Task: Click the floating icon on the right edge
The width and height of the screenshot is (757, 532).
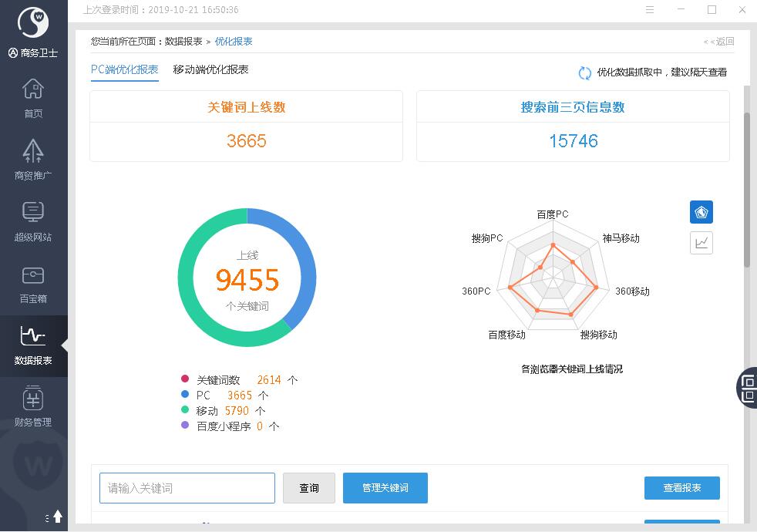Action: click(747, 387)
